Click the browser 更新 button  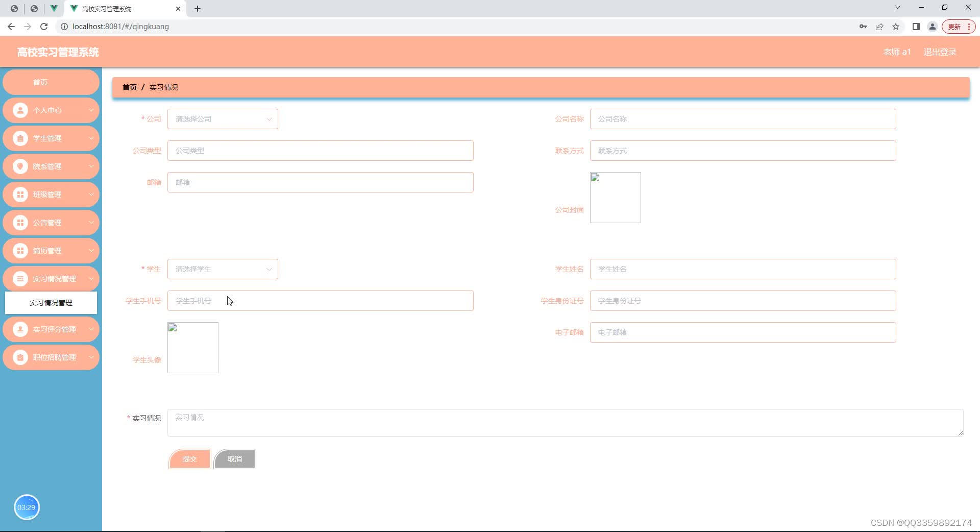point(959,27)
